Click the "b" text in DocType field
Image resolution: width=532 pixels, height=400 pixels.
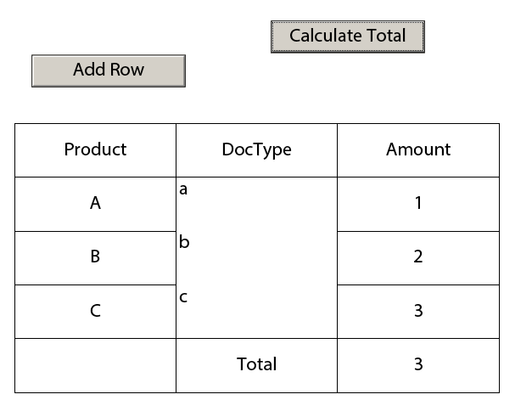[x=184, y=243]
